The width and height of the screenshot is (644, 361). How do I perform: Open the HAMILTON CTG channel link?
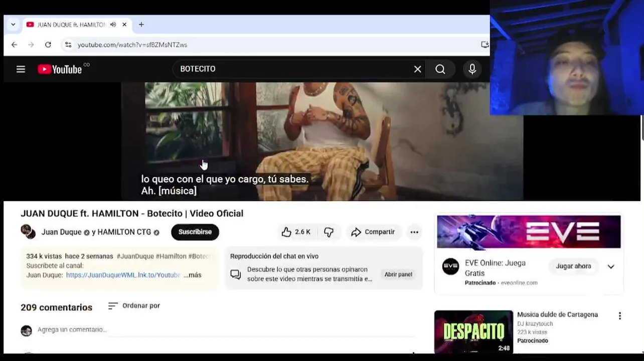click(124, 232)
